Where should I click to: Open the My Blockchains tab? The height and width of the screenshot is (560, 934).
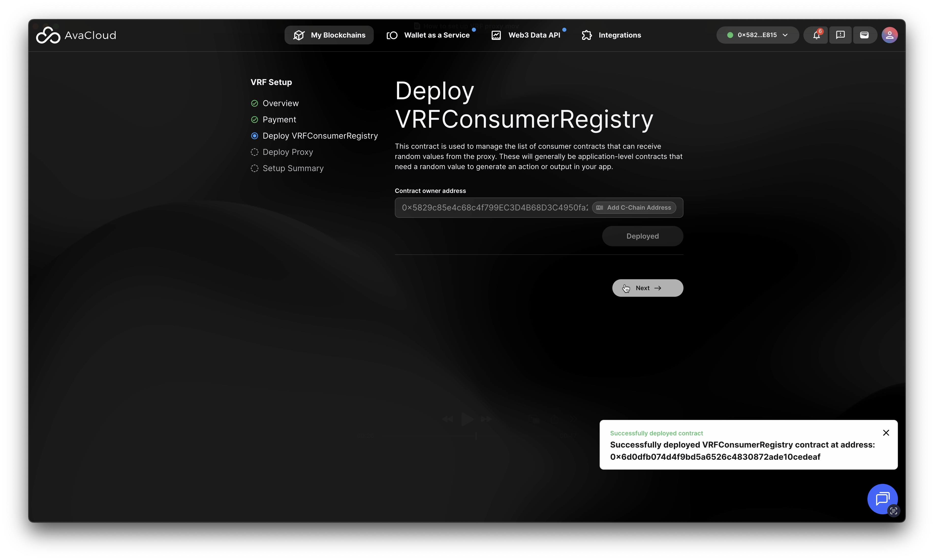point(329,35)
